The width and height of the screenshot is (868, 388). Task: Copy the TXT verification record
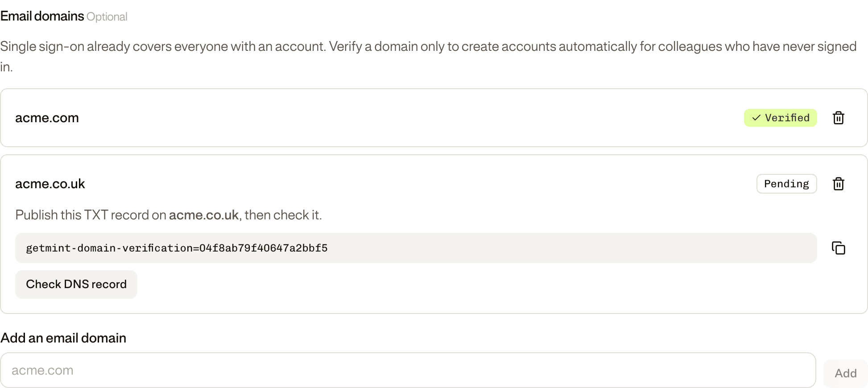(839, 248)
